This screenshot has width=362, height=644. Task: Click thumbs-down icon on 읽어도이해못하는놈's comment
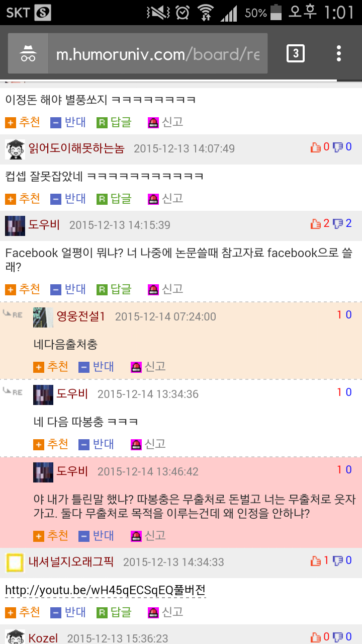tap(338, 147)
